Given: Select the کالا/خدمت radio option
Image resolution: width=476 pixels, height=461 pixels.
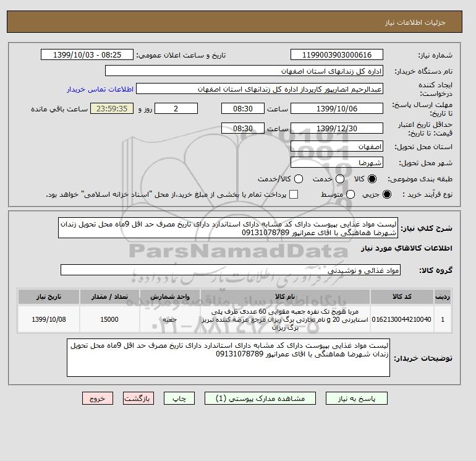Looking at the screenshot, I should click(x=299, y=179).
